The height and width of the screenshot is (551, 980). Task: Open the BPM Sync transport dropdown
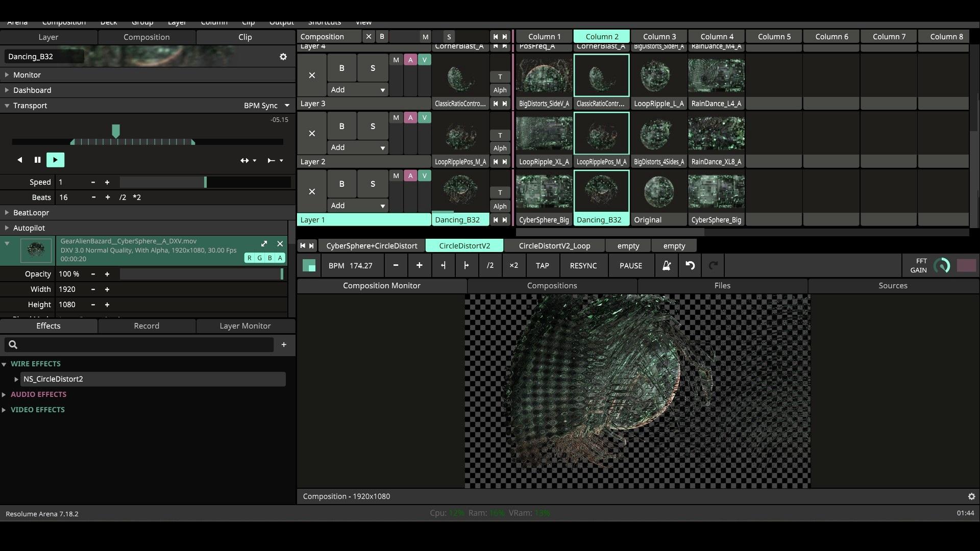266,106
